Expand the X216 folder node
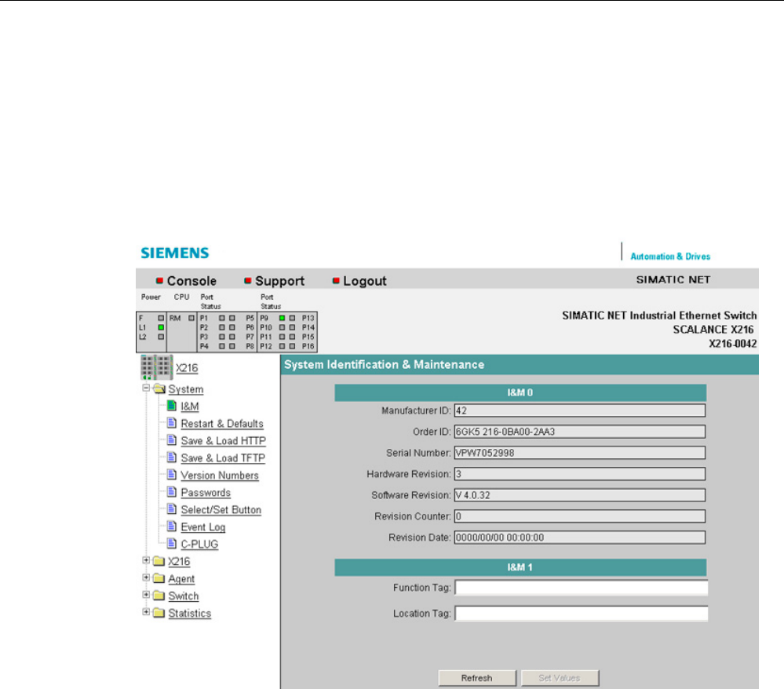This screenshot has width=784, height=689. coord(146,560)
